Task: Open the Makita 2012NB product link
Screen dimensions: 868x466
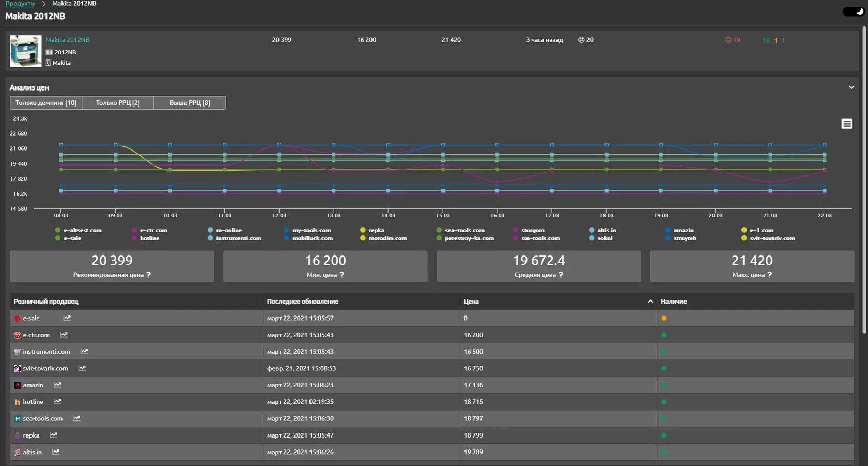Action: (67, 40)
